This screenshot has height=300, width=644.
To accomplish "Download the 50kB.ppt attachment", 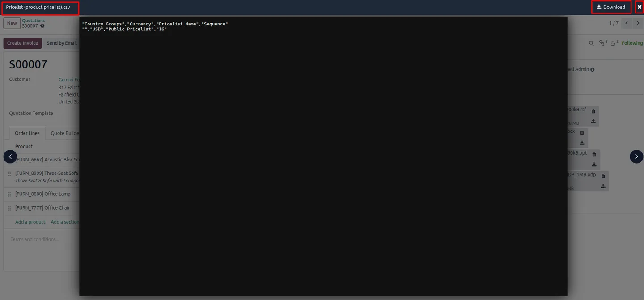I will click(594, 165).
